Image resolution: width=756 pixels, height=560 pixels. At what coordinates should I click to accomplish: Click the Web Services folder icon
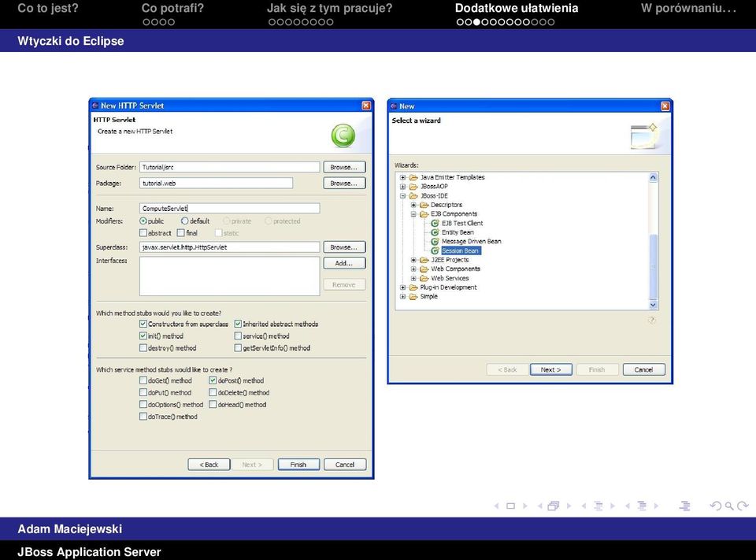424,278
